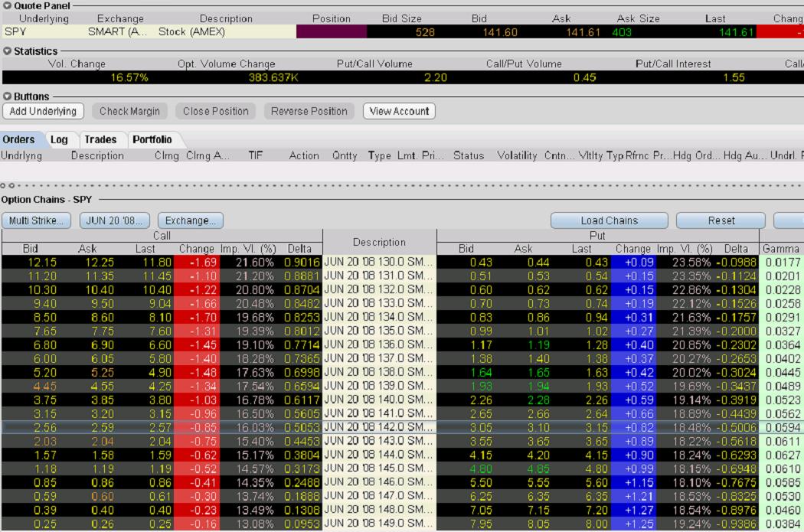Click the call implied vol 21.60%
804x532 pixels.
255,263
